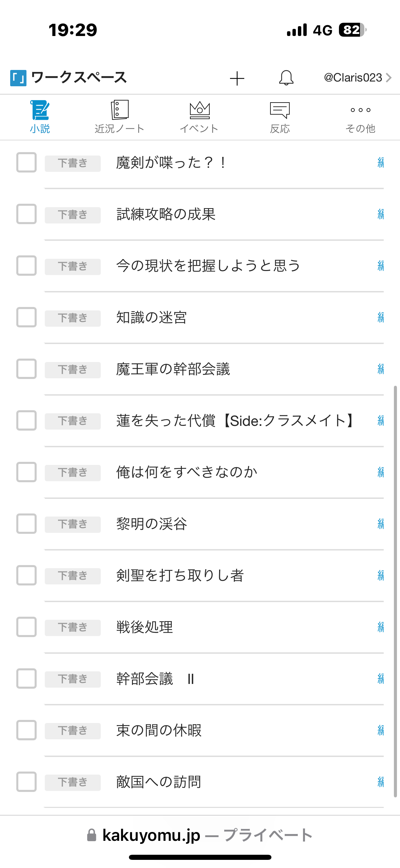
Task: Click edit link on 黎明の渓谷 row
Action: [380, 524]
